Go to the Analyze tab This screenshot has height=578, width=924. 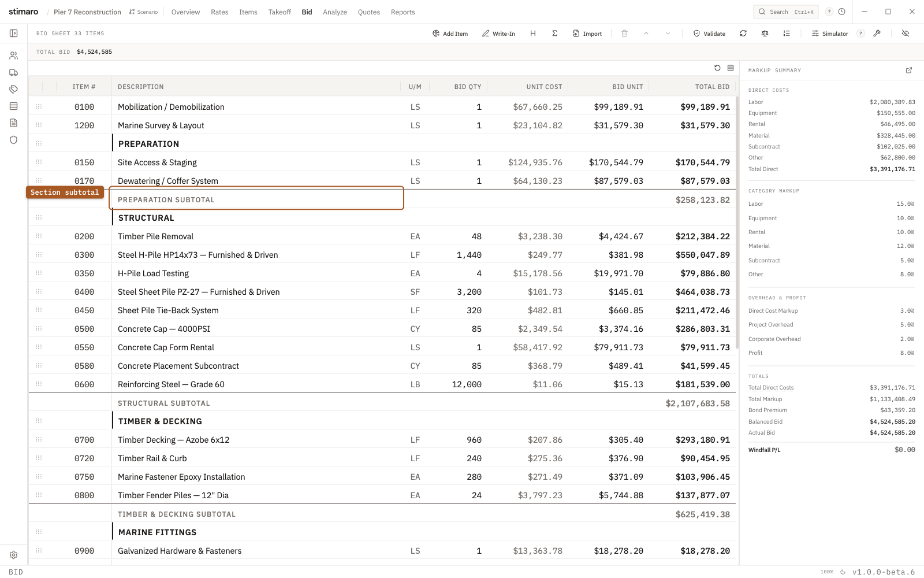coord(335,12)
